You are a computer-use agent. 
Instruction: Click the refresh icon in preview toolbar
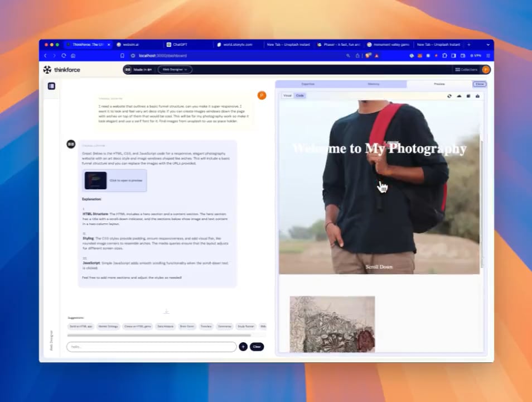pos(449,96)
